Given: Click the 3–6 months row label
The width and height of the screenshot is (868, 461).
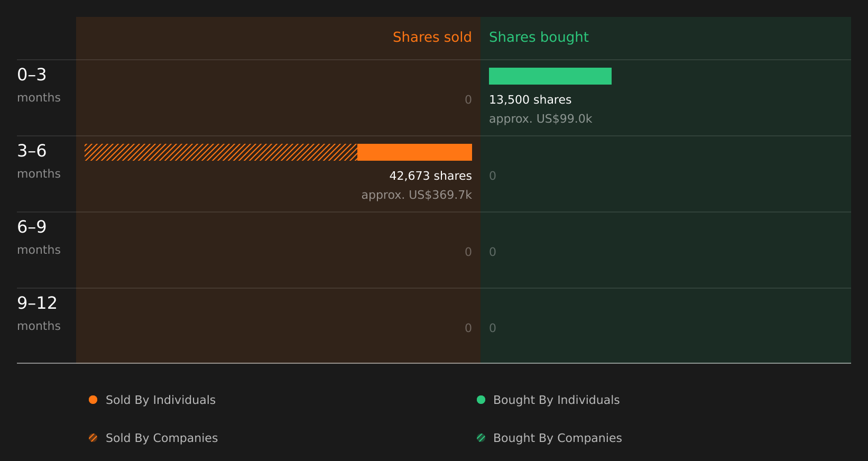Looking at the screenshot, I should click(x=39, y=162).
